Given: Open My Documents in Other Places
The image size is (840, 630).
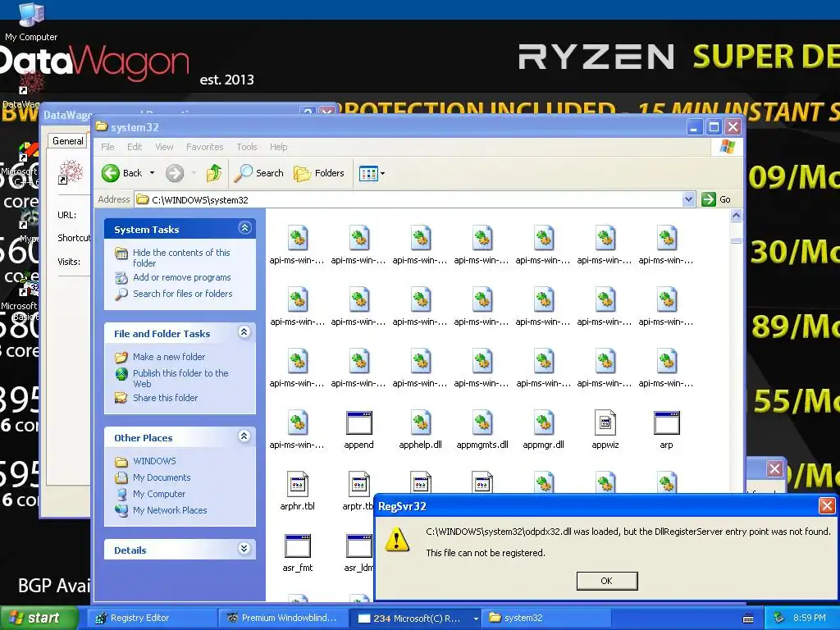Looking at the screenshot, I should click(x=162, y=477).
